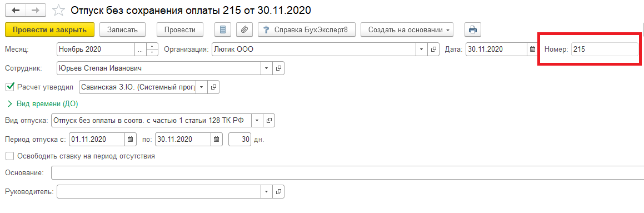The width and height of the screenshot is (644, 213).
Task: Open calendar for vacation start date
Action: (130, 139)
